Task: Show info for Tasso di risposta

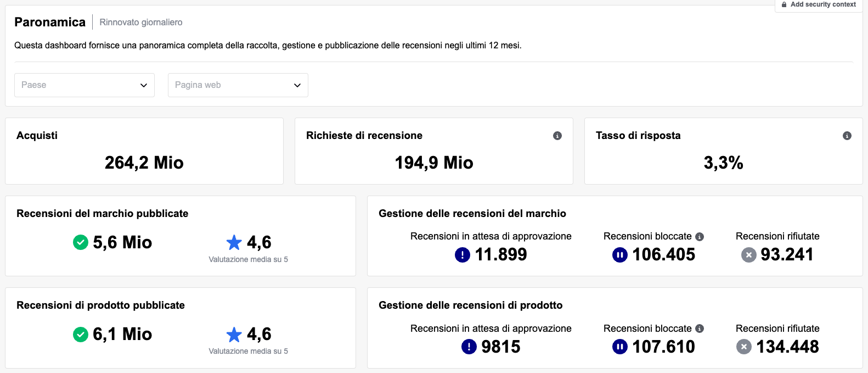Action: pyautogui.click(x=847, y=136)
